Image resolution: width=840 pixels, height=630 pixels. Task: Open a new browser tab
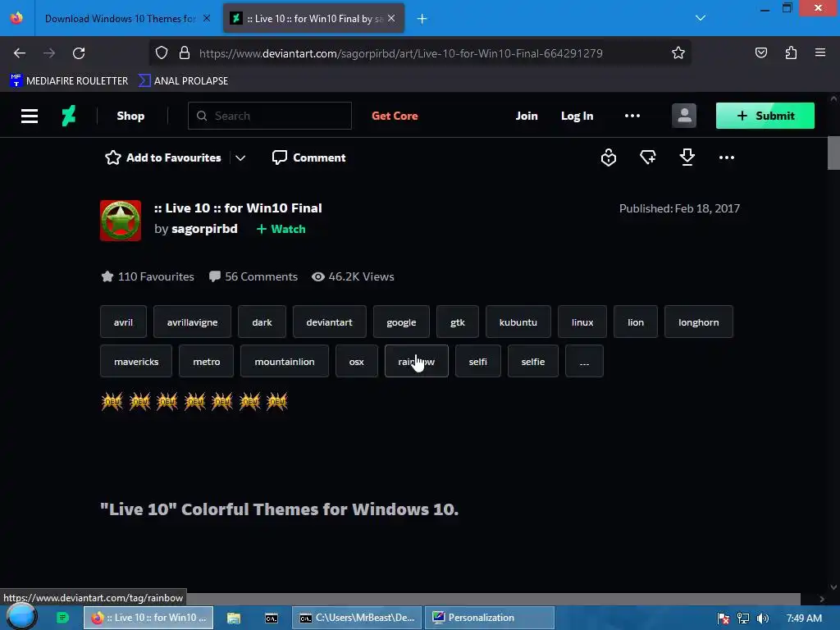[422, 19]
